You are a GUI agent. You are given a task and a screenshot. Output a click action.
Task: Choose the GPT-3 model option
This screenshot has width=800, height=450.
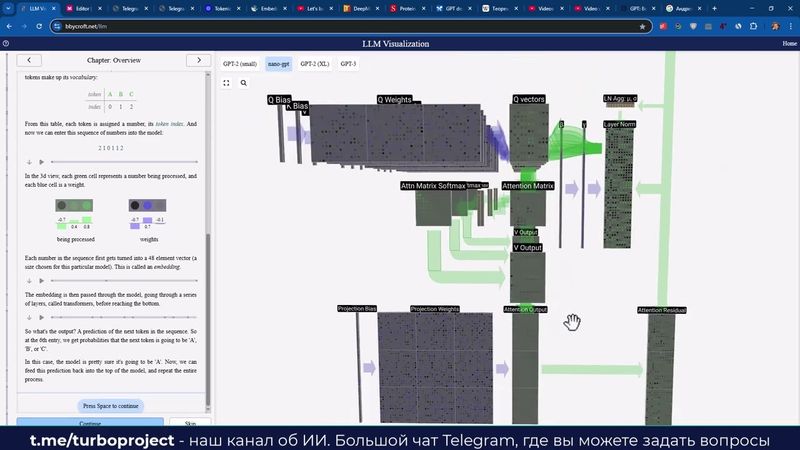click(x=348, y=63)
